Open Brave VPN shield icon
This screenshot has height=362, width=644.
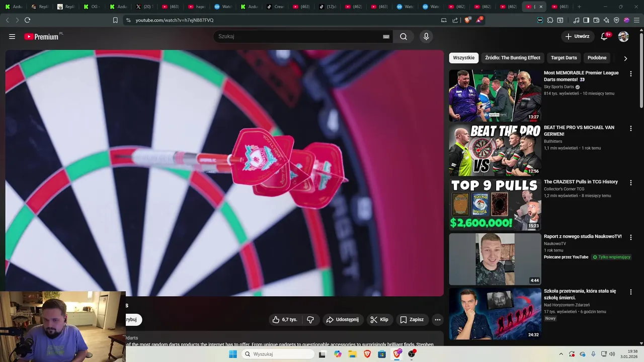click(616, 20)
